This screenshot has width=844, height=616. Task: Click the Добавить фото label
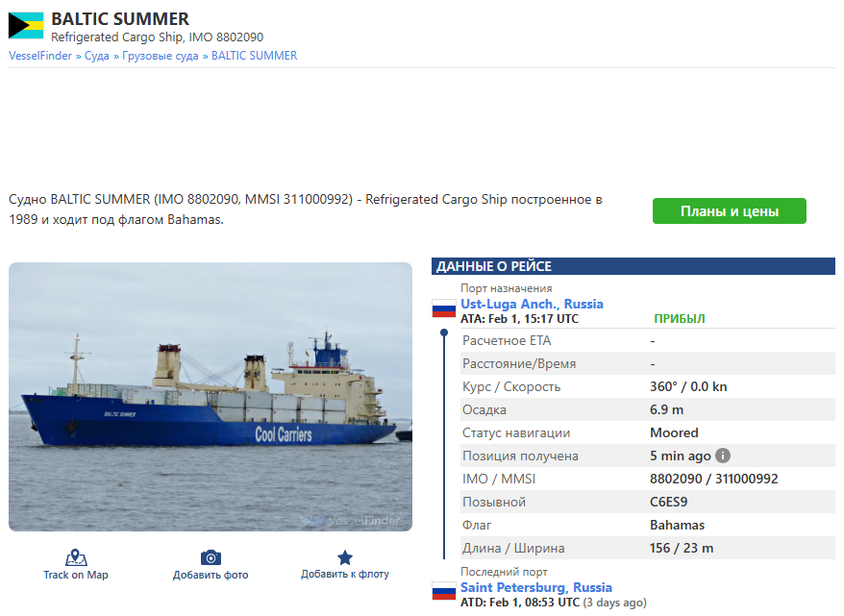[211, 575]
